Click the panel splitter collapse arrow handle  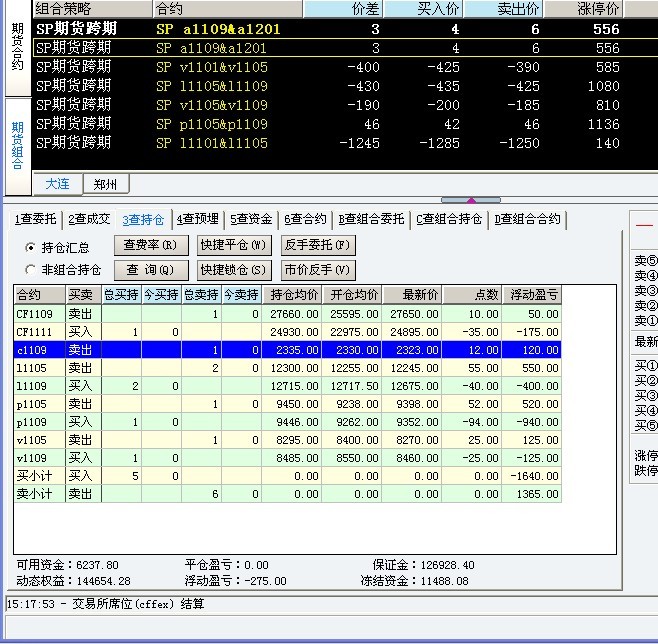pyautogui.click(x=471, y=200)
